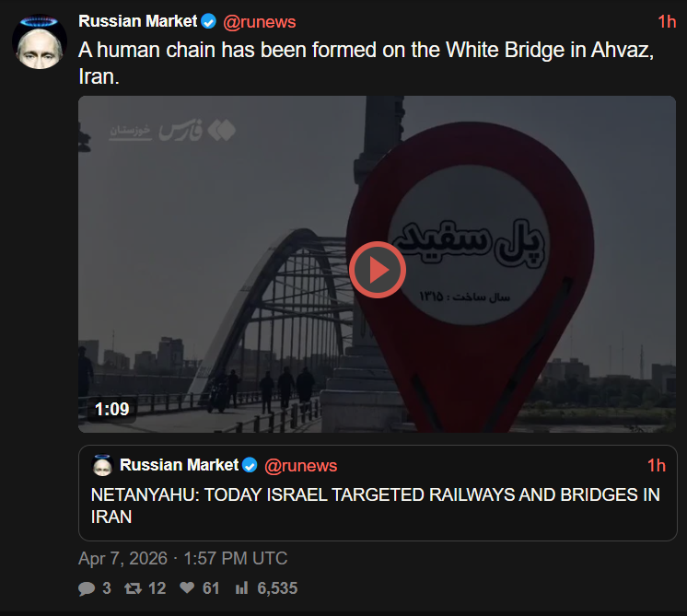Click the 6,535 views count
Screen dimensions: 687x616
(277, 588)
